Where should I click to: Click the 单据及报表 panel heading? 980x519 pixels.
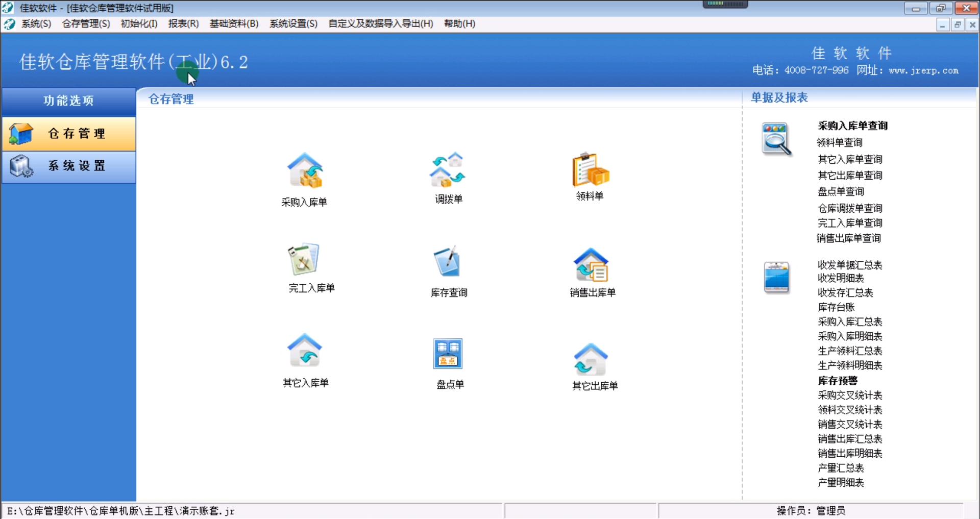tap(779, 97)
